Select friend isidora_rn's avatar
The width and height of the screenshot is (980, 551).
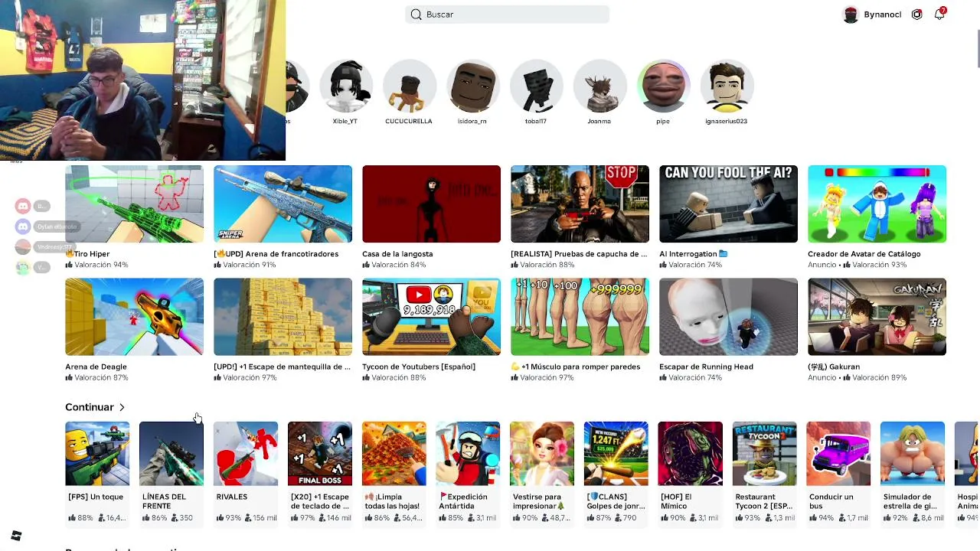(x=472, y=86)
